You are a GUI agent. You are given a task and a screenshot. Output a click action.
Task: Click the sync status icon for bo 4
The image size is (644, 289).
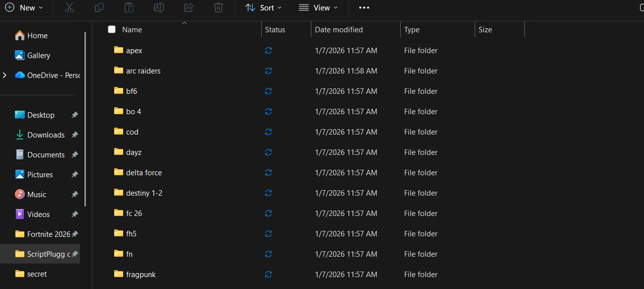click(x=269, y=112)
